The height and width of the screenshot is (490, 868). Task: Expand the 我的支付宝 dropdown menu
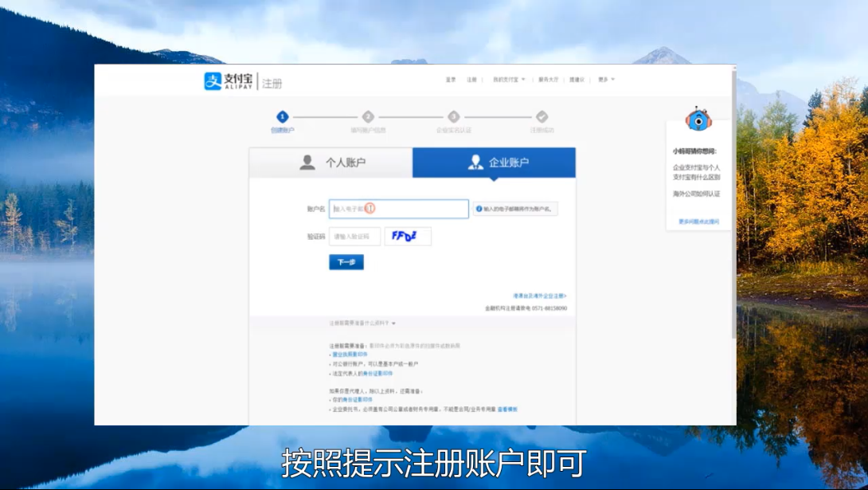tap(508, 80)
